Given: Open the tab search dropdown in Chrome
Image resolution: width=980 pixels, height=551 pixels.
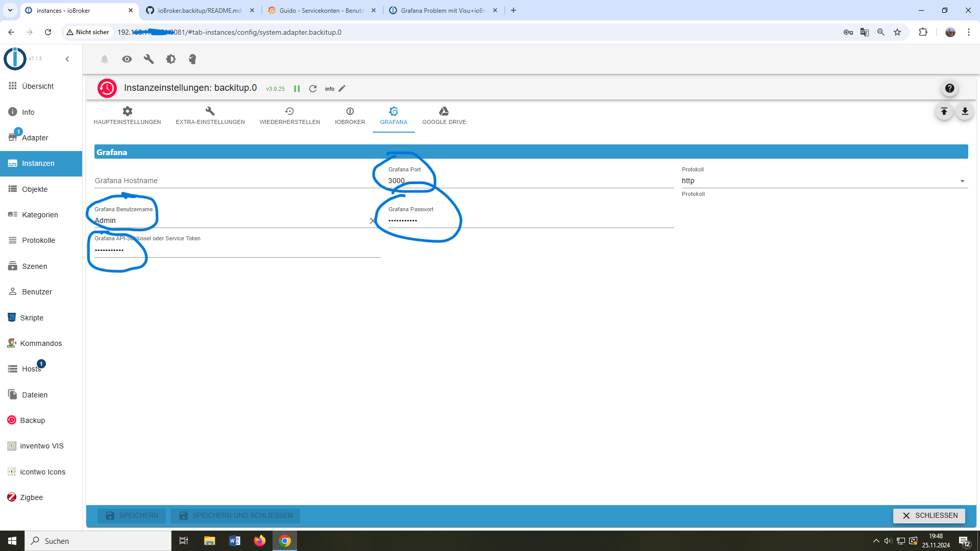Looking at the screenshot, I should pyautogui.click(x=10, y=10).
